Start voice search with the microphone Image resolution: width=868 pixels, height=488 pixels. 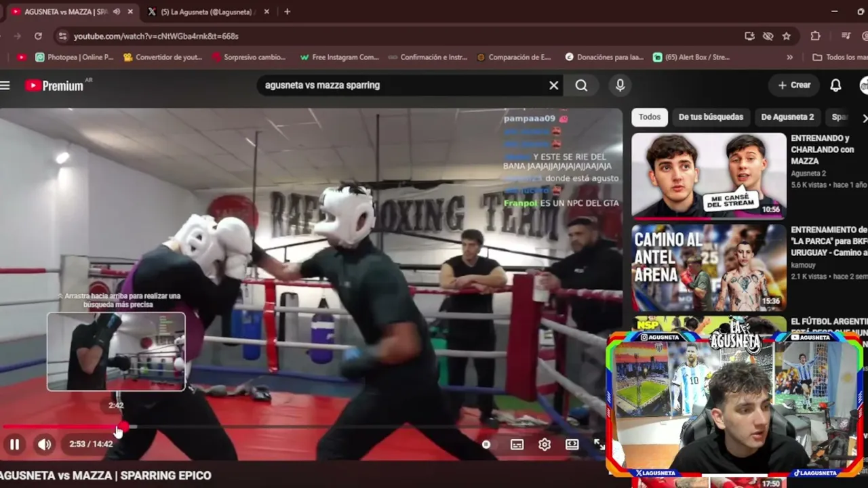tap(620, 85)
